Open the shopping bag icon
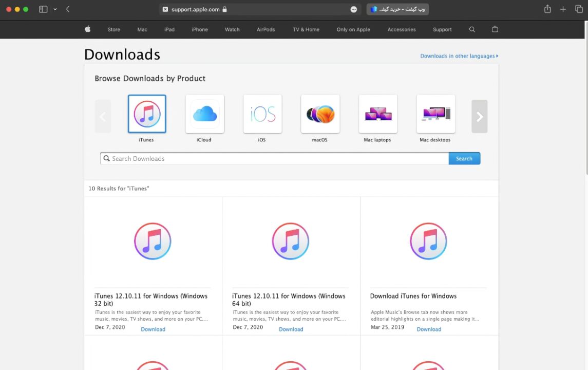The image size is (588, 370). [495, 29]
